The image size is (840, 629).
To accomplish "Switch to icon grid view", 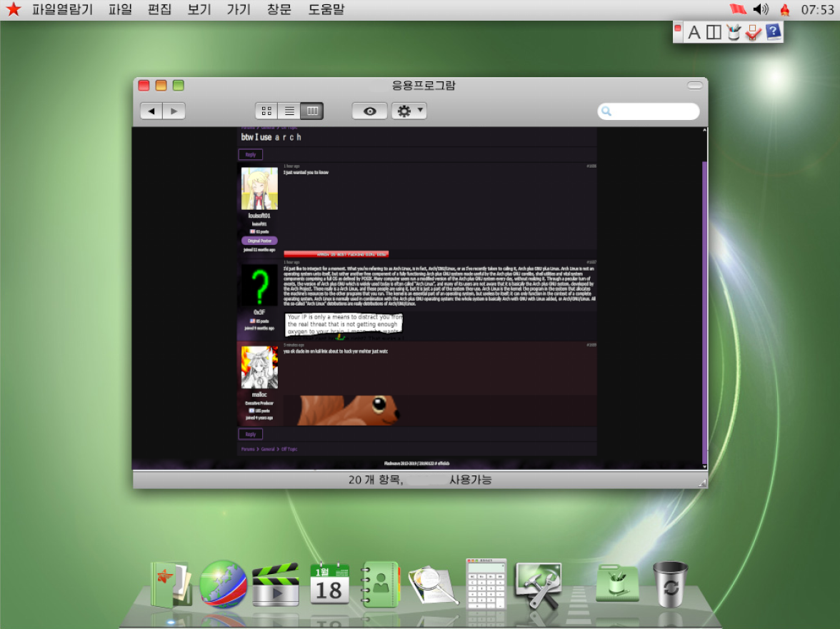I will click(266, 111).
